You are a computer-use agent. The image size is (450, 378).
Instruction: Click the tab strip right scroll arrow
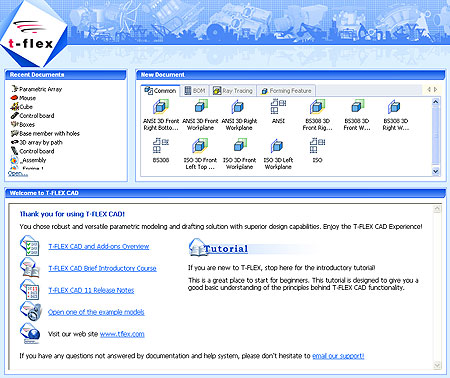coord(436,89)
